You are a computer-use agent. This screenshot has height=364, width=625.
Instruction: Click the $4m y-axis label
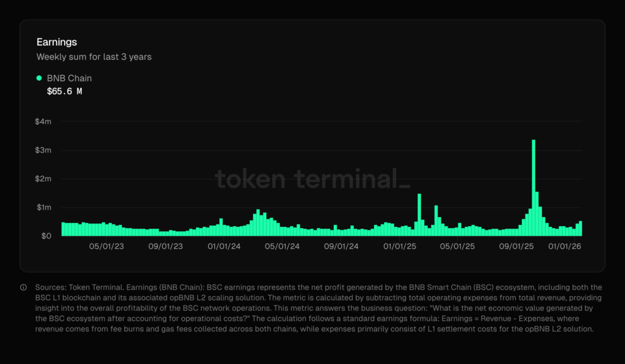[x=43, y=121]
